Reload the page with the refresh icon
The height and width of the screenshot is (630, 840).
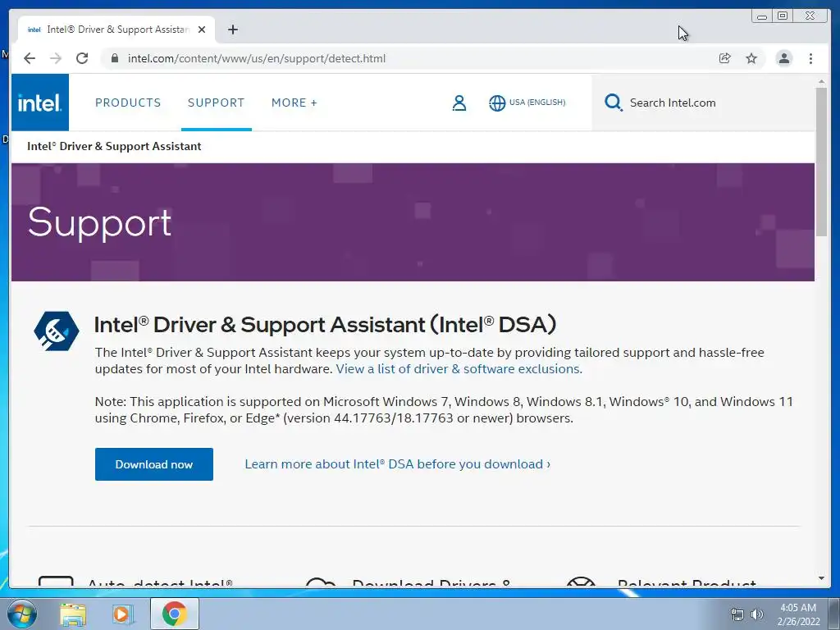pyautogui.click(x=82, y=58)
